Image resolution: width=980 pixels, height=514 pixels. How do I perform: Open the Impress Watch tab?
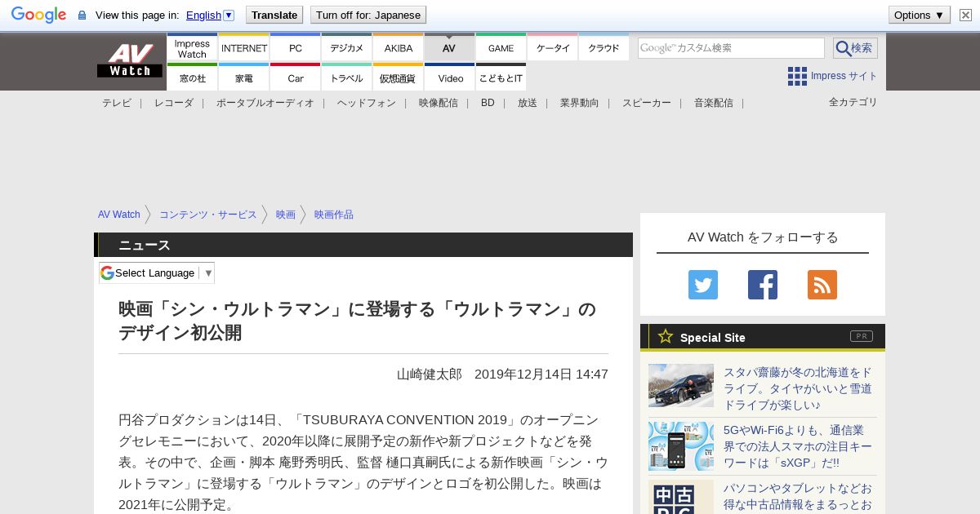tap(192, 48)
